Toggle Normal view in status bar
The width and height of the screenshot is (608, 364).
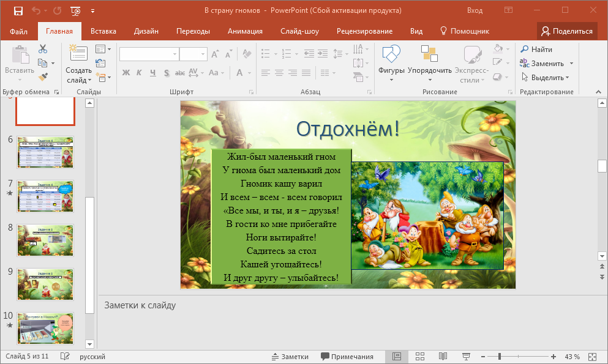pos(396,356)
